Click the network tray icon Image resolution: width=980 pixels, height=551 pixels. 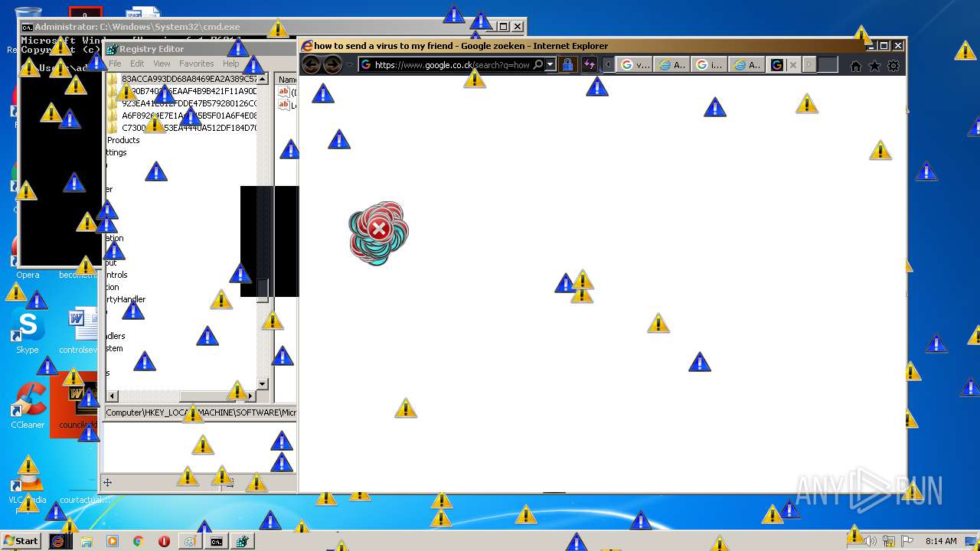pyautogui.click(x=889, y=541)
